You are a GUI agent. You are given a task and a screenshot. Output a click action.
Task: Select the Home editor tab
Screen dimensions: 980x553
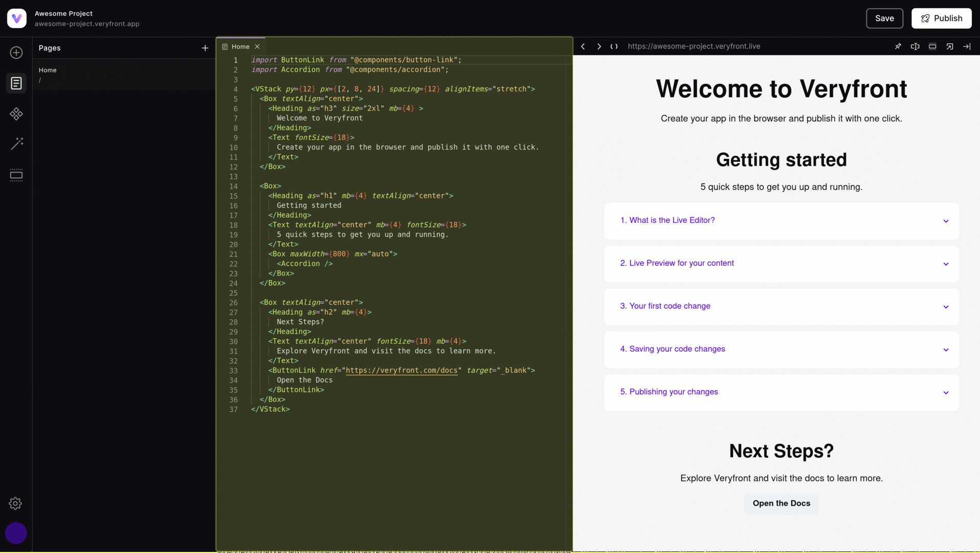tap(240, 47)
